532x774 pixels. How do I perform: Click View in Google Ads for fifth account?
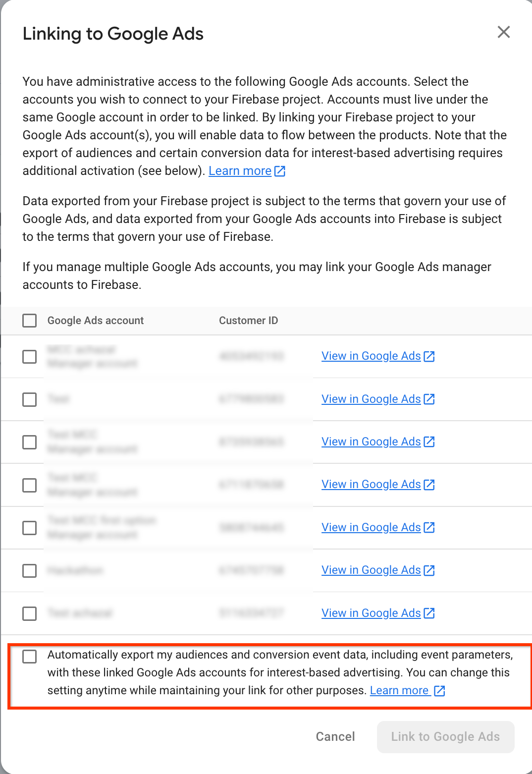(x=371, y=527)
